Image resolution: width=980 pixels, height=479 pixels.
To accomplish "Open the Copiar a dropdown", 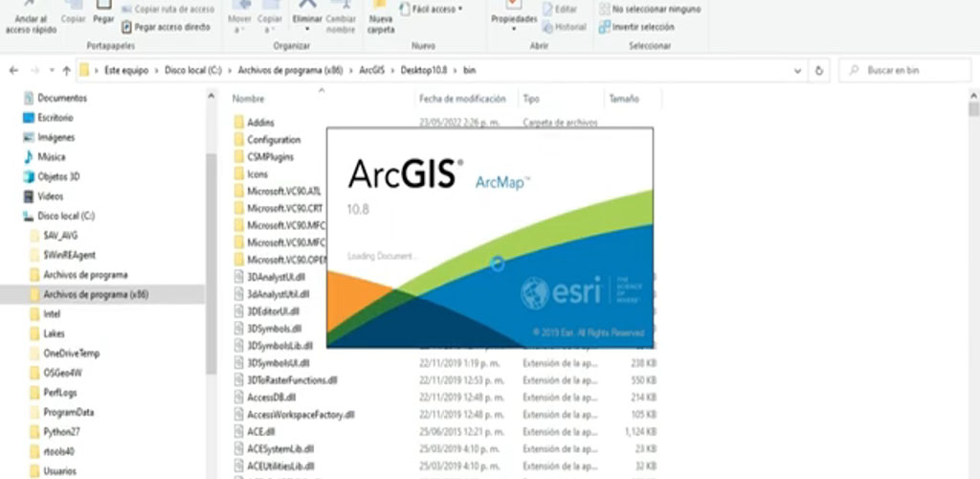I will 269,17.
